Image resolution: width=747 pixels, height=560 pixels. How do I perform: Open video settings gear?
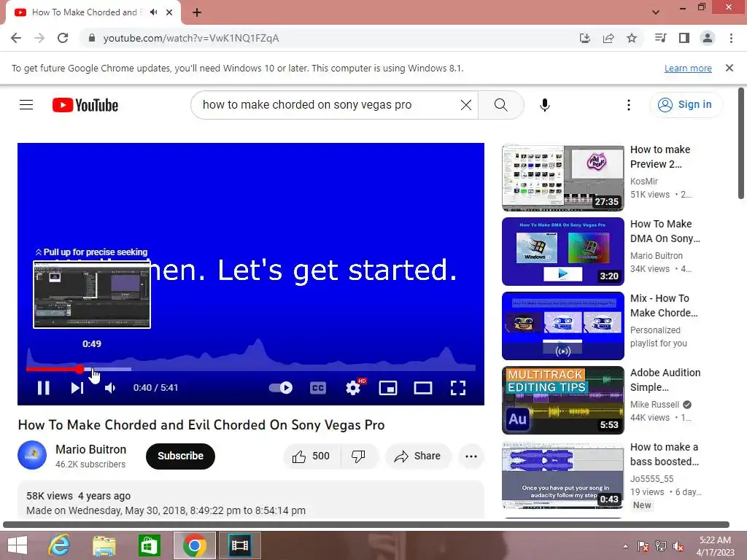coord(353,388)
